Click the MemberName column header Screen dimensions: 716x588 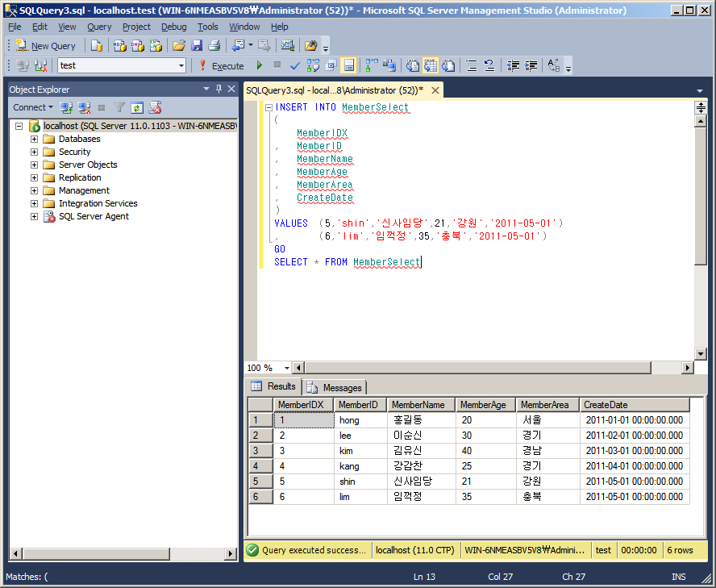tap(421, 405)
